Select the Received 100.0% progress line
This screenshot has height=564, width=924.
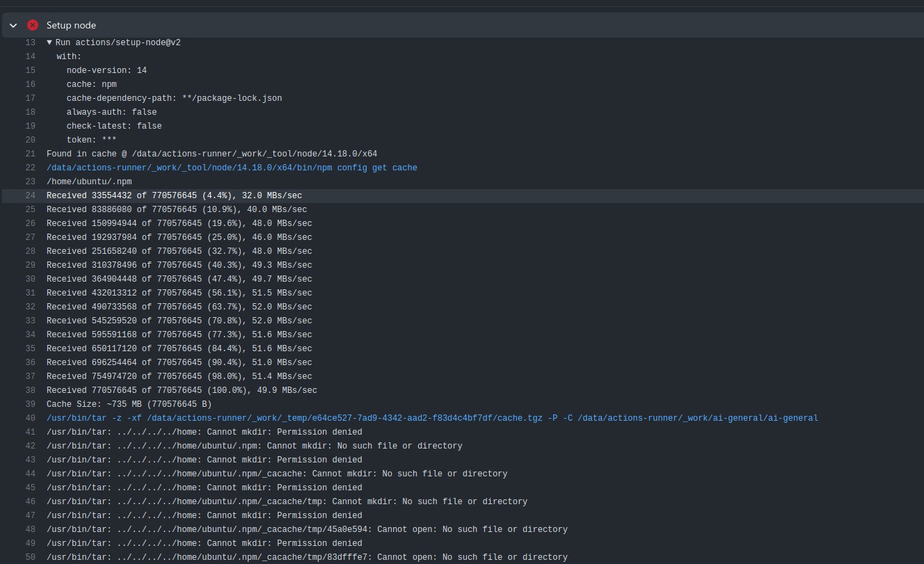(x=181, y=389)
